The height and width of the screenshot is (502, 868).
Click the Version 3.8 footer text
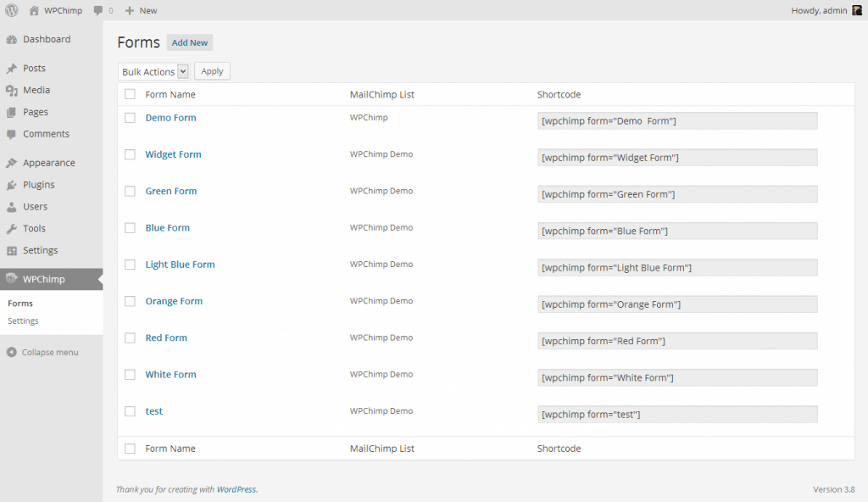[x=834, y=489]
